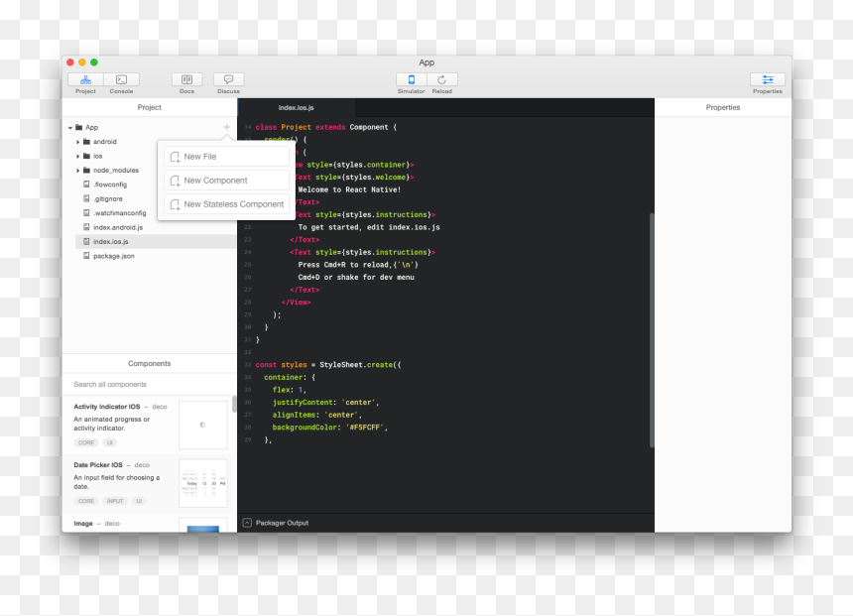Select index.ios.js in the project tree
The height and width of the screenshot is (616, 853).
tap(156, 242)
